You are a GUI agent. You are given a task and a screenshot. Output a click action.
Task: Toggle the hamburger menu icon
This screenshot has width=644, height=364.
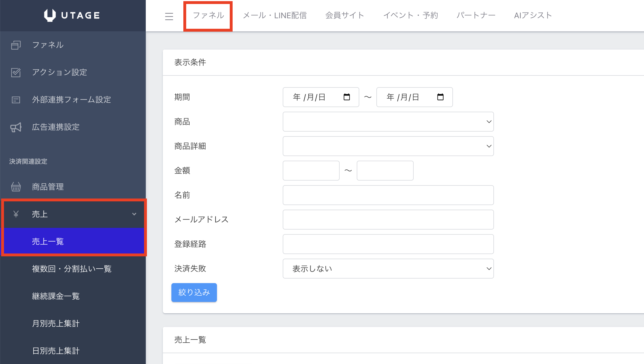[169, 16]
